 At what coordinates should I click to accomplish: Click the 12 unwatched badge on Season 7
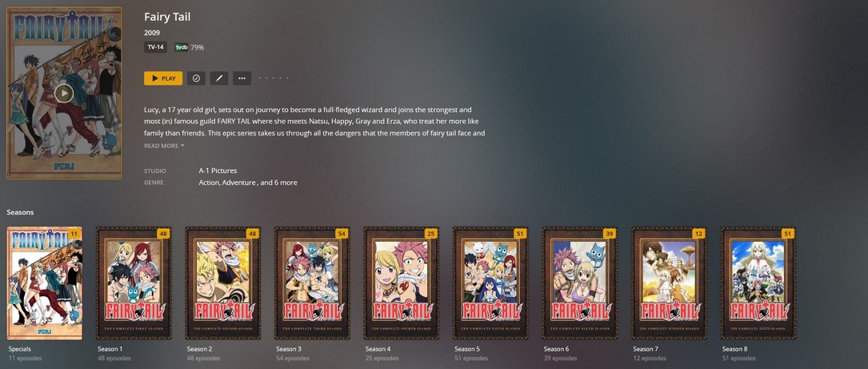[698, 234]
